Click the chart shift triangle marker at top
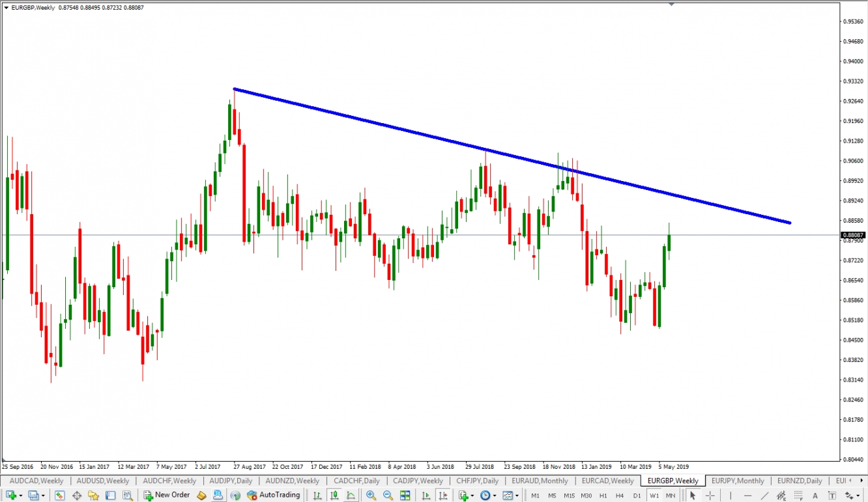The height and width of the screenshot is (502, 868). 671,4
